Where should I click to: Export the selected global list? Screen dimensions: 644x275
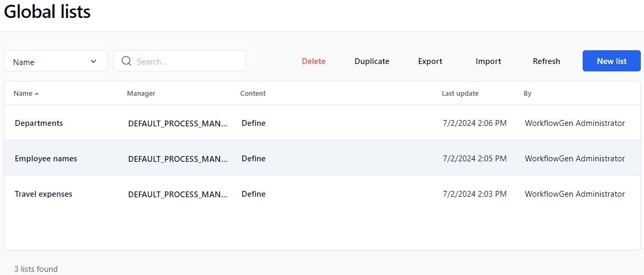click(430, 61)
